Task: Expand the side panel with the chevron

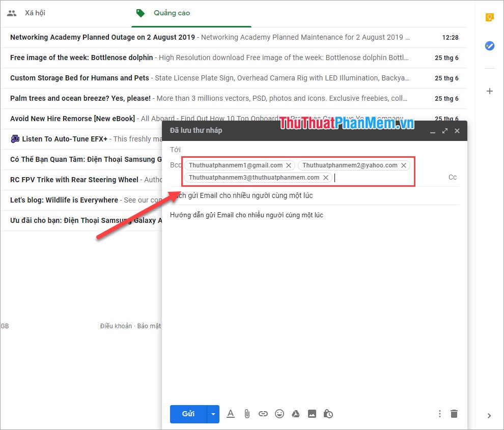Action: coord(489,415)
